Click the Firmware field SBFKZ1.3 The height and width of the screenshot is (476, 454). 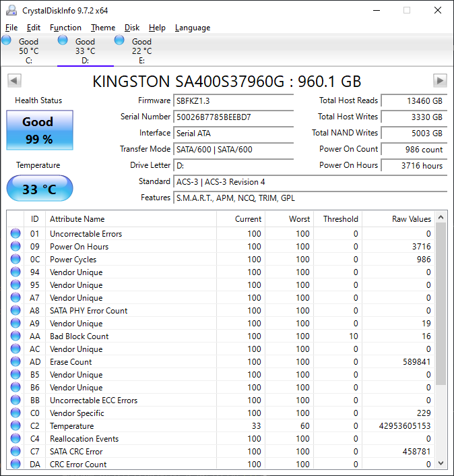pyautogui.click(x=234, y=100)
